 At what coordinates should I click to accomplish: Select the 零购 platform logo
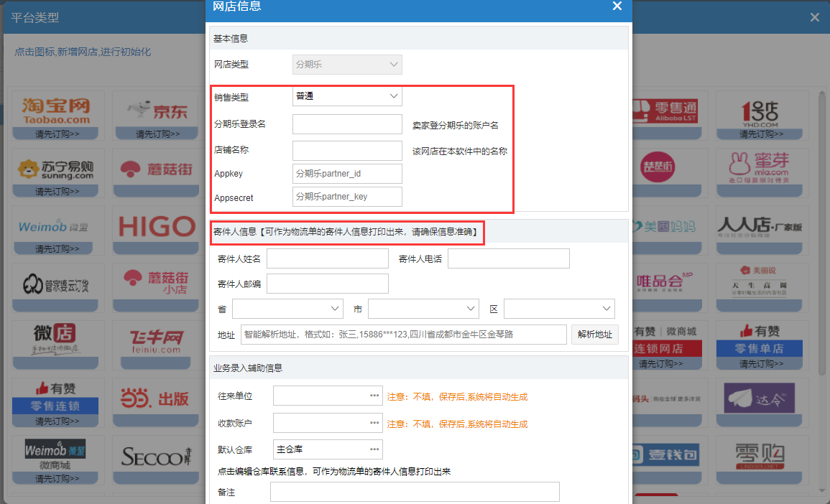760,456
